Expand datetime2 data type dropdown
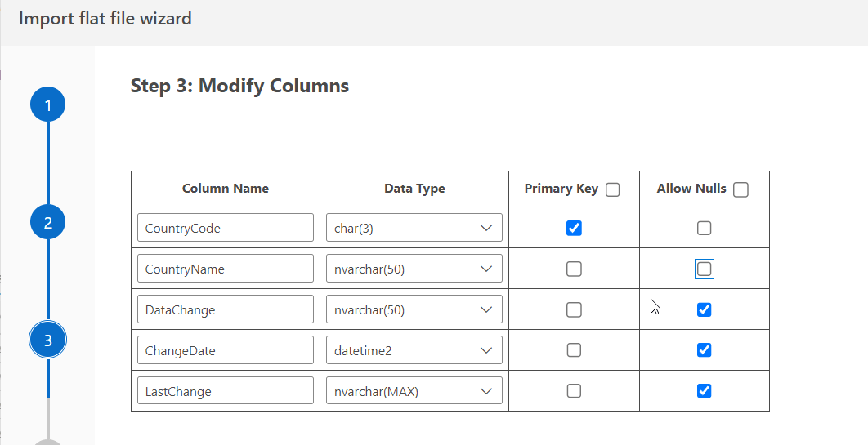Screen dimensions: 868x445 pyautogui.click(x=414, y=350)
